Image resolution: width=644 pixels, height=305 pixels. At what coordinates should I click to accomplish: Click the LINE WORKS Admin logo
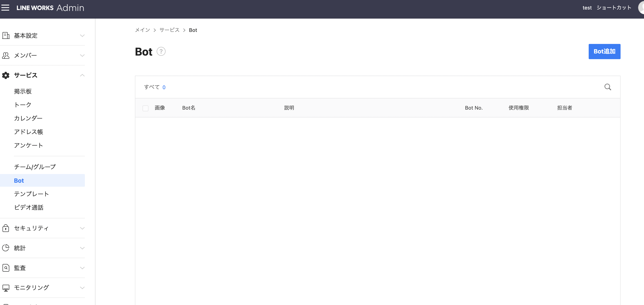pos(50,8)
